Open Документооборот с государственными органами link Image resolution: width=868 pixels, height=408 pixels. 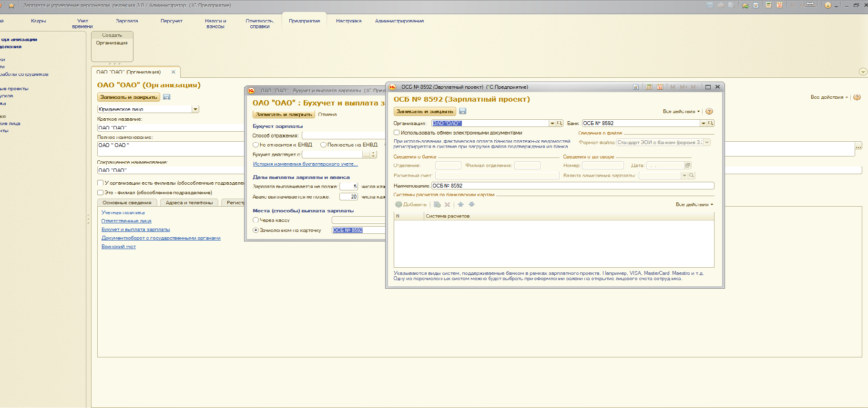tap(161, 238)
